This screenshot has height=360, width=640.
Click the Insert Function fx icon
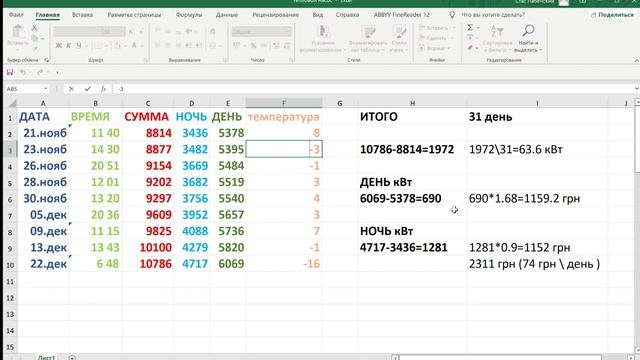pyautogui.click(x=103, y=89)
